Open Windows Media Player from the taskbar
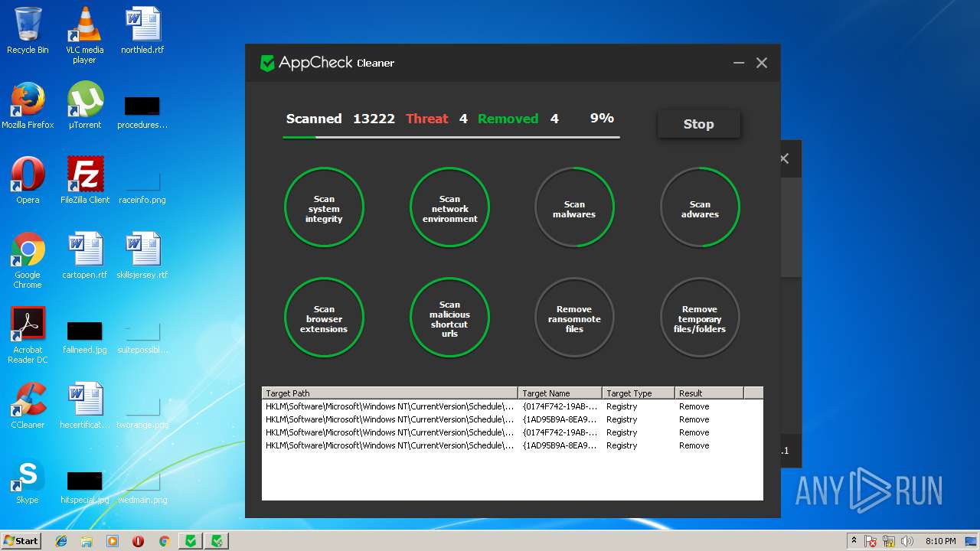Screen dimensions: 980x551 click(113, 541)
